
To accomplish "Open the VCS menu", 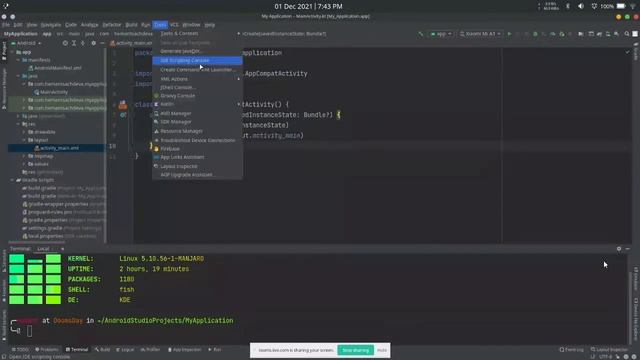I will (x=174, y=25).
